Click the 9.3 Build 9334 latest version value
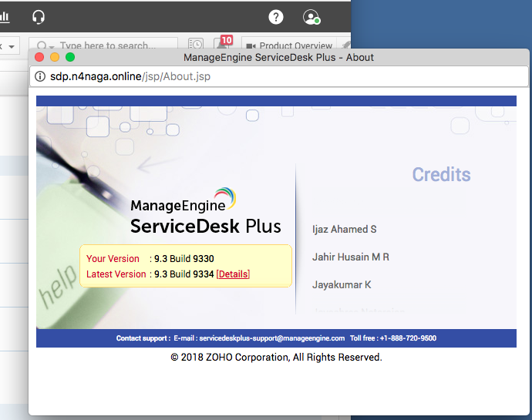The image size is (532, 420). [184, 274]
